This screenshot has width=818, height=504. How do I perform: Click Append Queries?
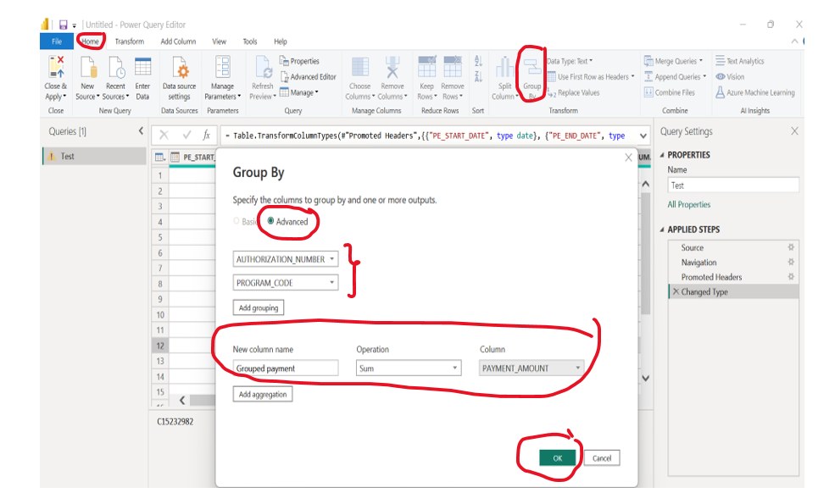click(675, 76)
